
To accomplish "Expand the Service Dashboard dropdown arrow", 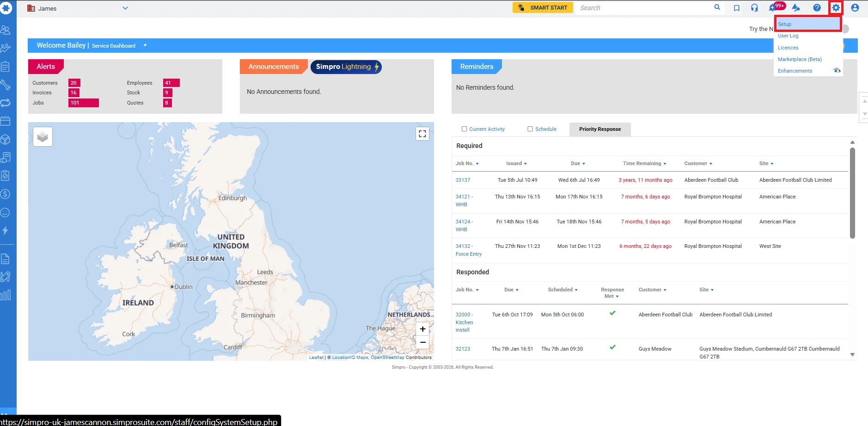I will pyautogui.click(x=145, y=45).
